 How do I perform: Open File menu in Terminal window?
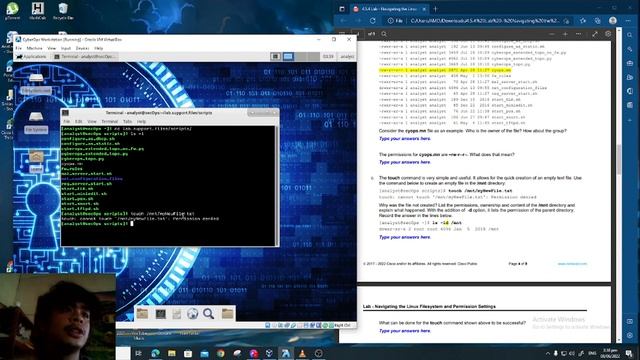coord(67,122)
